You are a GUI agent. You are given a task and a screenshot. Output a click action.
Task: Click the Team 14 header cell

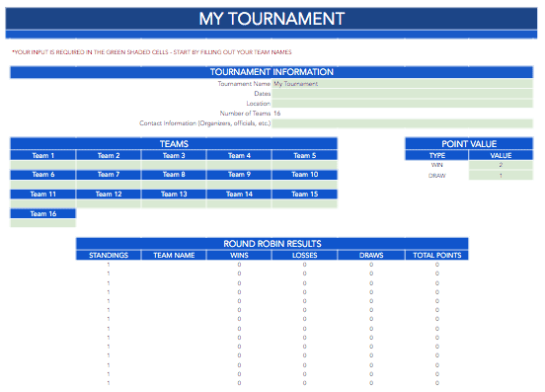pyautogui.click(x=239, y=194)
